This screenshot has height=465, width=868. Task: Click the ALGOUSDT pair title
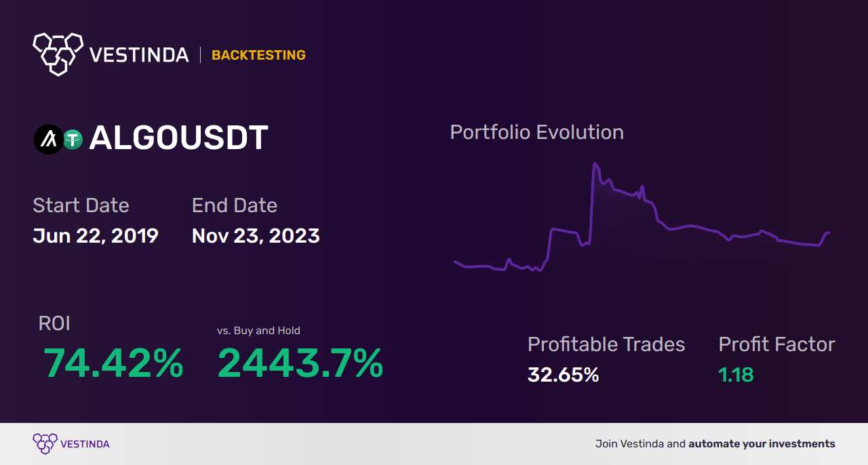[178, 138]
